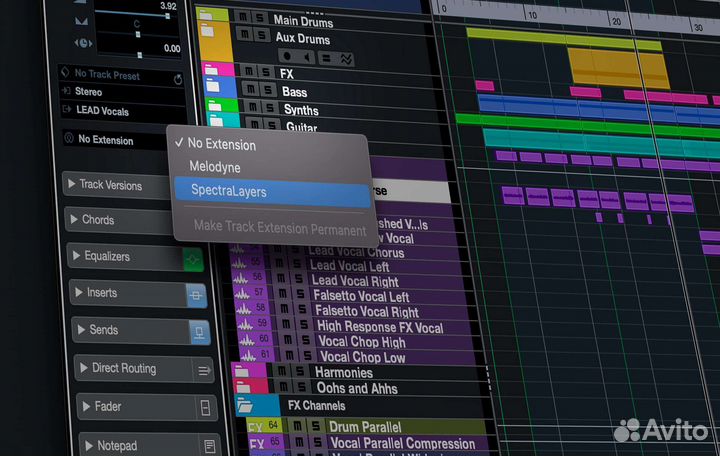This screenshot has height=456, width=720.
Task: Choose Melodyne from the extension menu
Action: pos(214,167)
